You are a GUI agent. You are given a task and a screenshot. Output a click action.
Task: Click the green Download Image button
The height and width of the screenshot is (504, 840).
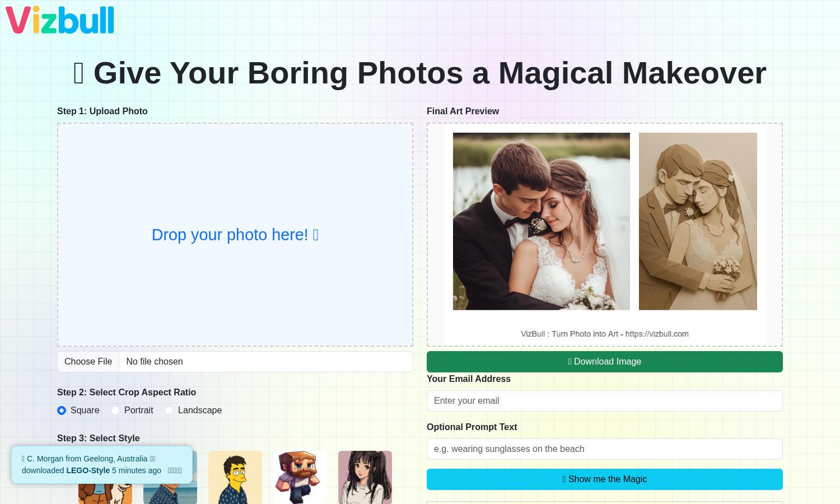605,362
